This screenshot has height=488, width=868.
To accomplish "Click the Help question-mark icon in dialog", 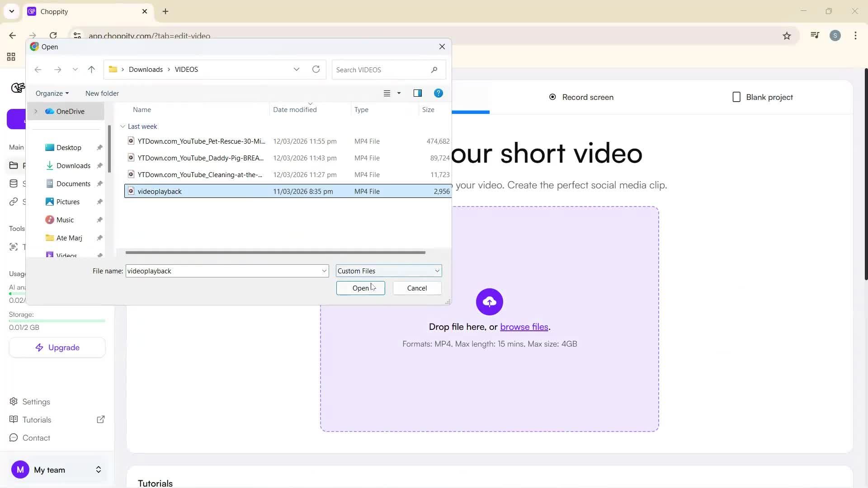I will coord(438,93).
